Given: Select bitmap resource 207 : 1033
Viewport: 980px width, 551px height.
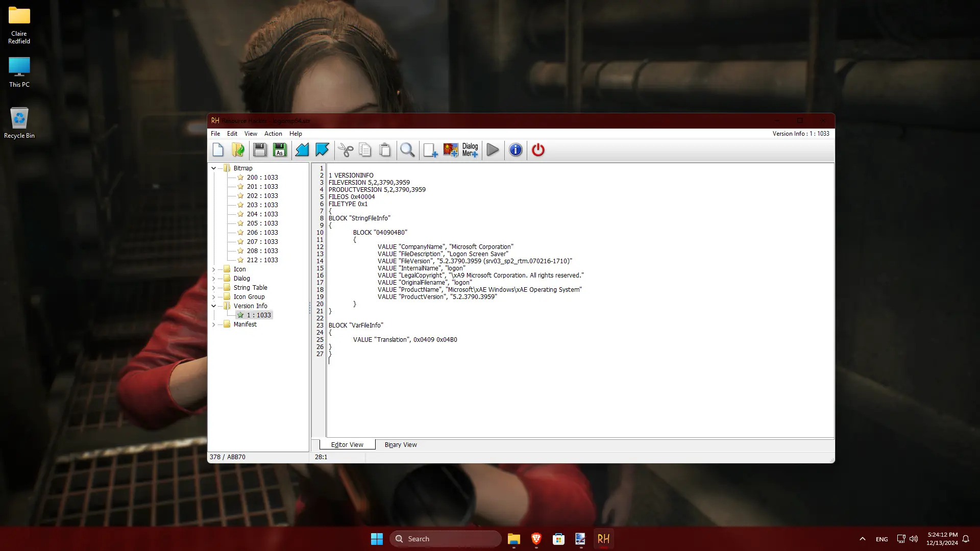Looking at the screenshot, I should click(x=262, y=242).
